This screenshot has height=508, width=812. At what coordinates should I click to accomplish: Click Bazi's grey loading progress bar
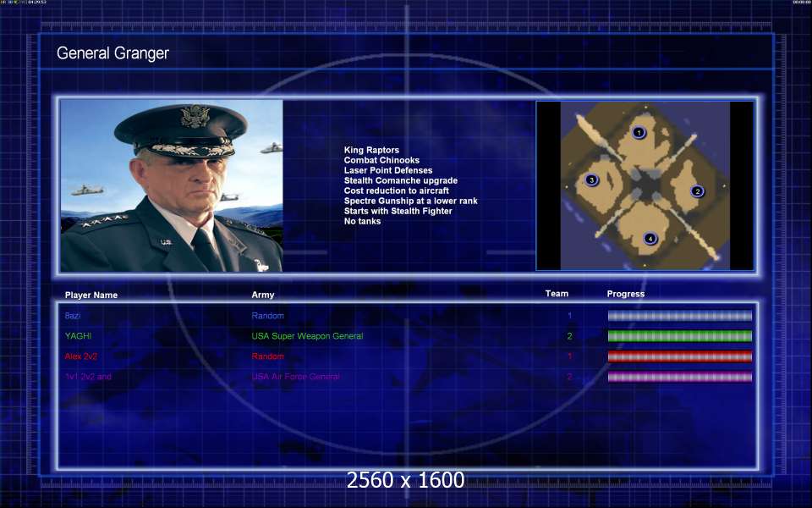[679, 316]
